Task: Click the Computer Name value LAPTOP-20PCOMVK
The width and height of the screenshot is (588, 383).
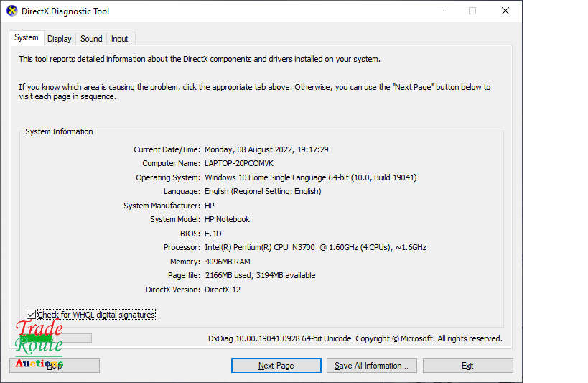Action: pos(239,164)
